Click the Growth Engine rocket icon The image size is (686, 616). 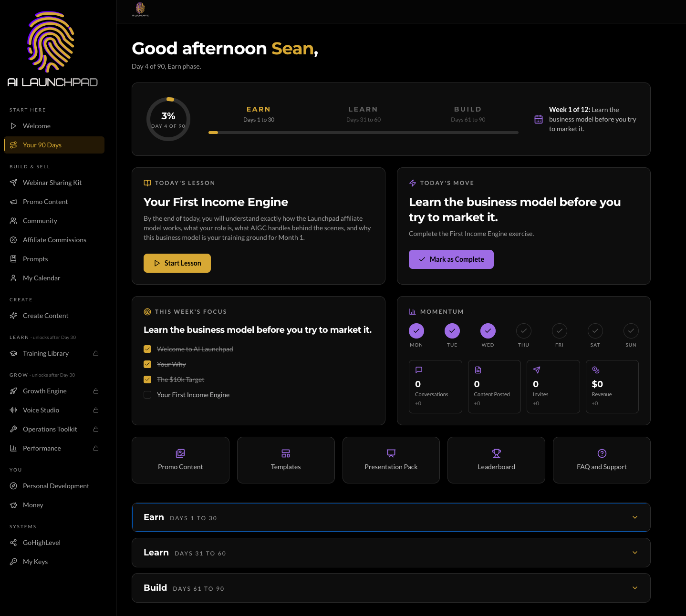[13, 391]
